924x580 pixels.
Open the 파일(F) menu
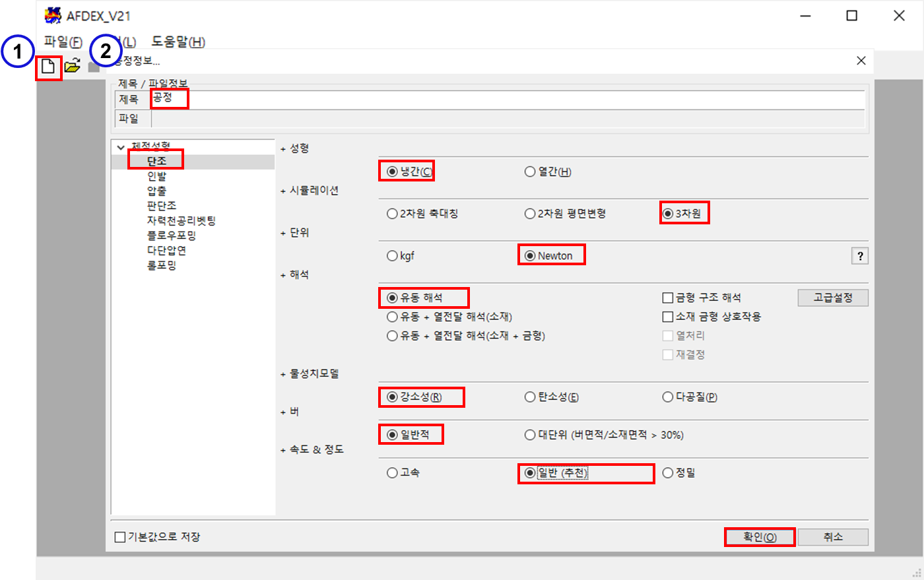[x=63, y=42]
